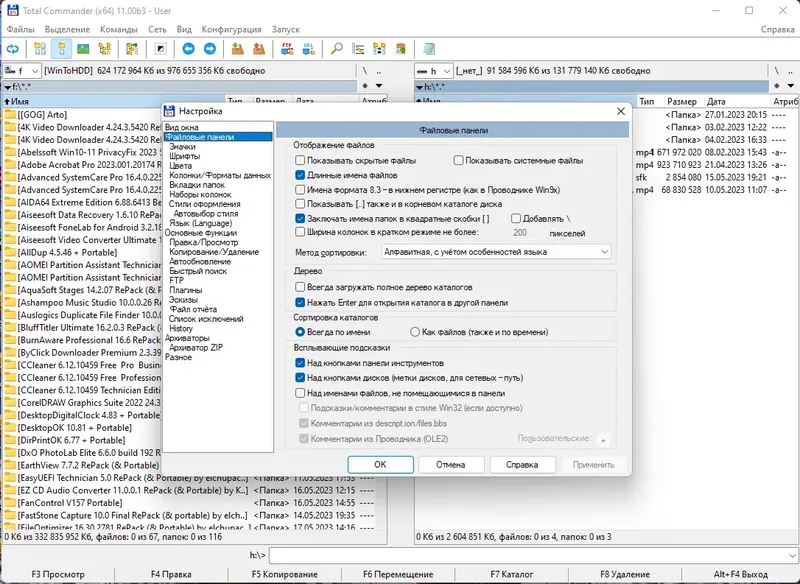Image resolution: width=800 pixels, height=584 pixels.
Task: Open the Конфигурация menu
Action: click(231, 29)
